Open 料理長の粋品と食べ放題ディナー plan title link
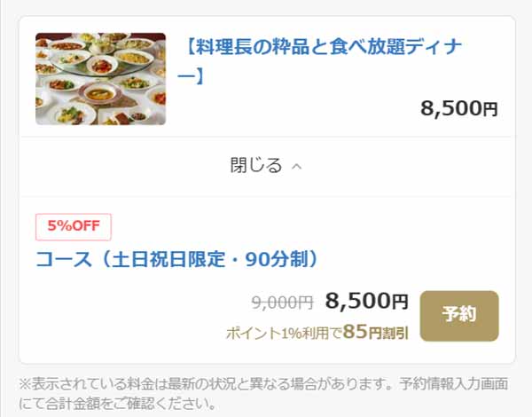 [x=319, y=61]
